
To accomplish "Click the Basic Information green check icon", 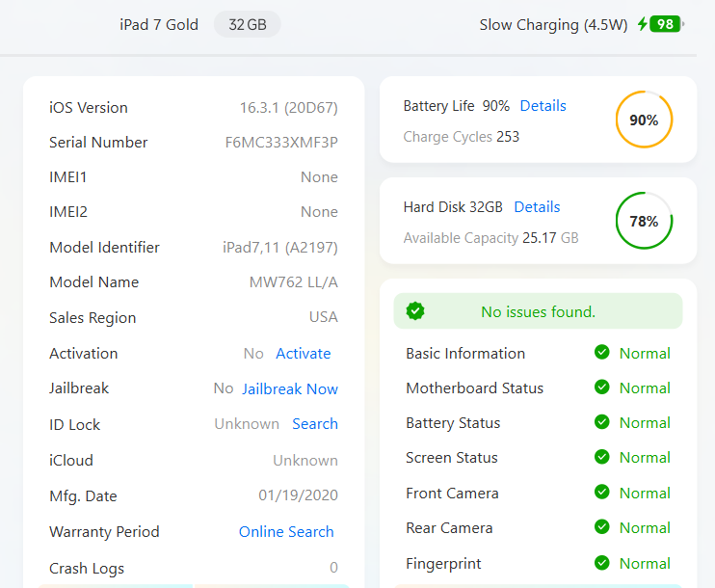I will (x=602, y=352).
